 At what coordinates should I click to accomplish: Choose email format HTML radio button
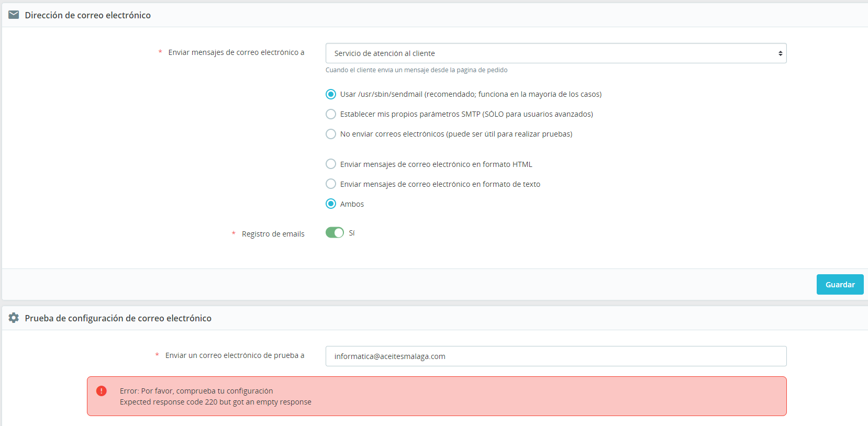(x=331, y=164)
